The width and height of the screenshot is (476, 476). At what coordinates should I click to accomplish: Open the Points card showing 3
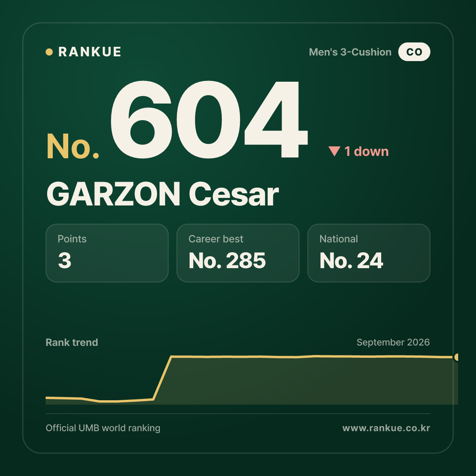107,253
